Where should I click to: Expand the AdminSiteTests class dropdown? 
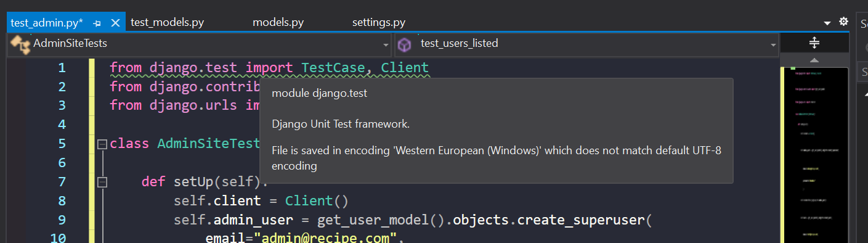point(386,44)
